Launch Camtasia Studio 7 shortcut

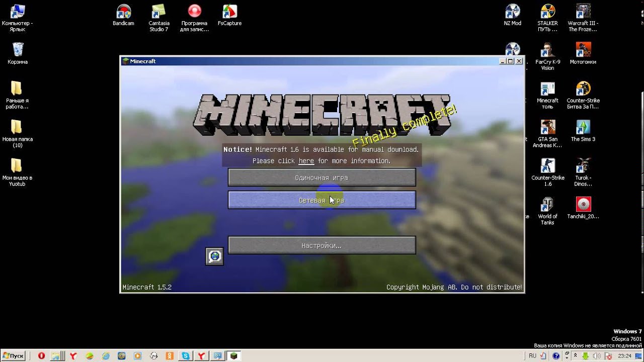click(x=158, y=18)
